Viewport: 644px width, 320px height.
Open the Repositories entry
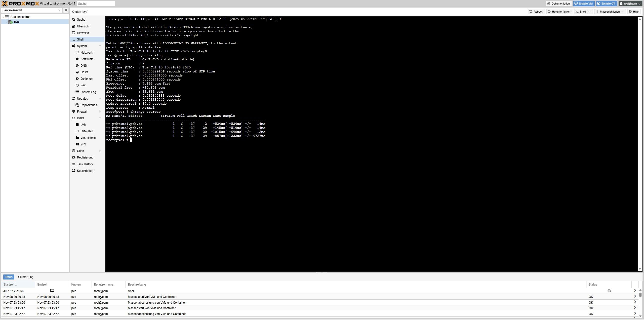(89, 105)
